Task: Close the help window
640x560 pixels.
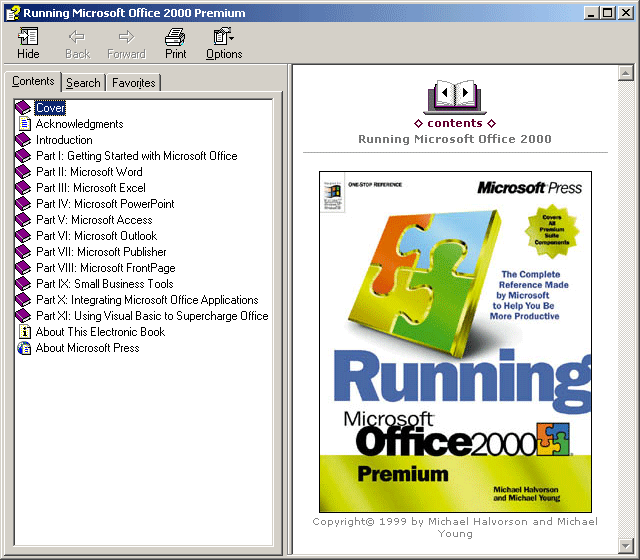Action: click(x=625, y=13)
